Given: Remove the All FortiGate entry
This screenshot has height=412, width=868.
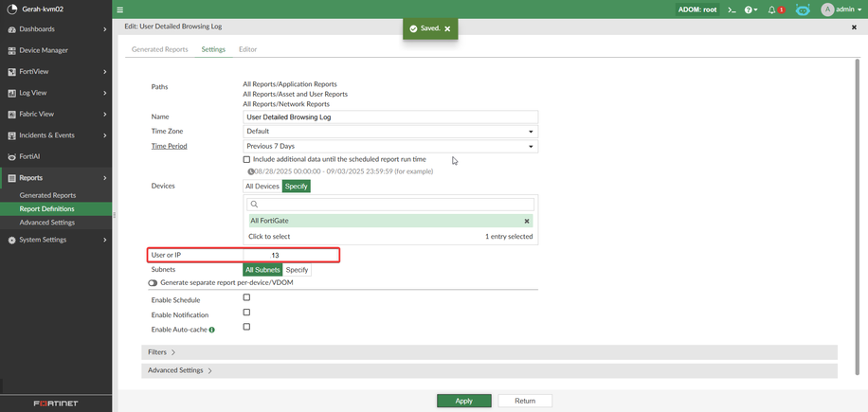Looking at the screenshot, I should [527, 222].
